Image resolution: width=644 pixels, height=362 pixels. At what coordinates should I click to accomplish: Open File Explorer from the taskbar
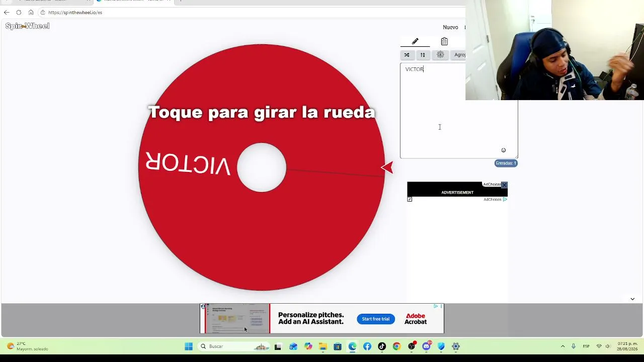323,346
